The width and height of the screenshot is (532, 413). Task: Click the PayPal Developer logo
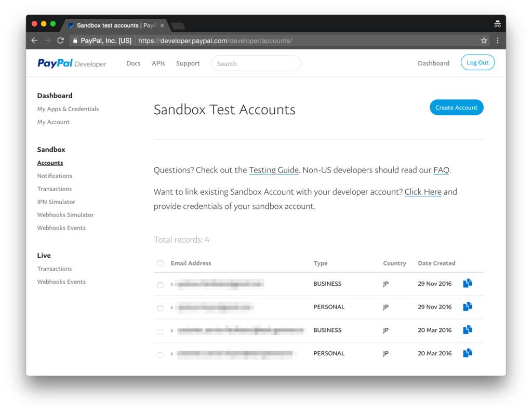point(72,63)
